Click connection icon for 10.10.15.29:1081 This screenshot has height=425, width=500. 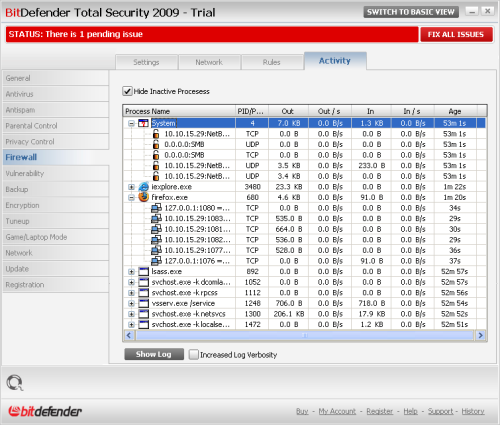pos(156,229)
